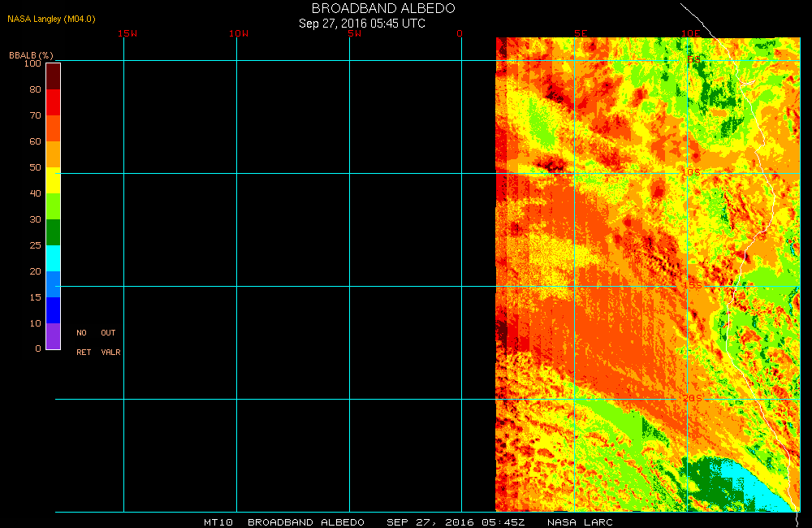Click the large white BROADBAND ALBEDO title at top
Image resolution: width=812 pixels, height=528 pixels.
tap(383, 8)
